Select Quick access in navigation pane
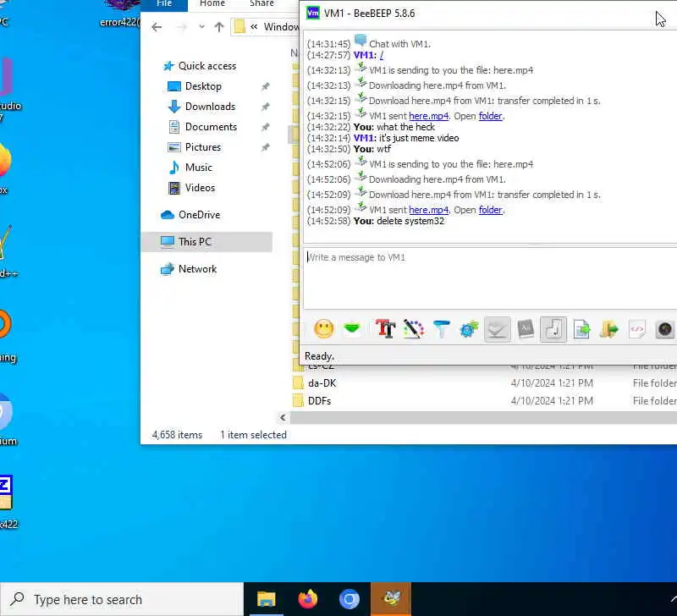The height and width of the screenshot is (616, 677). tap(206, 66)
